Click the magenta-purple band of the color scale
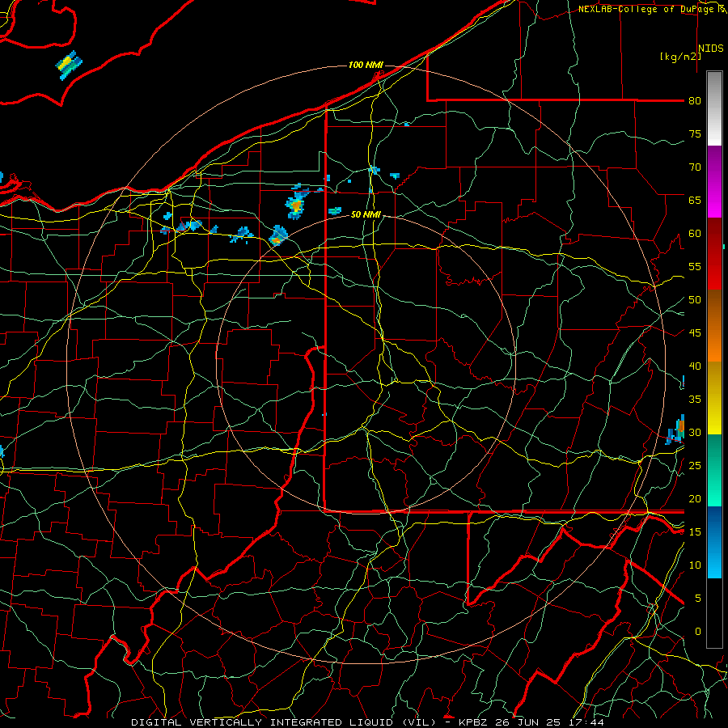This screenshot has width=728, height=728. tap(714, 181)
